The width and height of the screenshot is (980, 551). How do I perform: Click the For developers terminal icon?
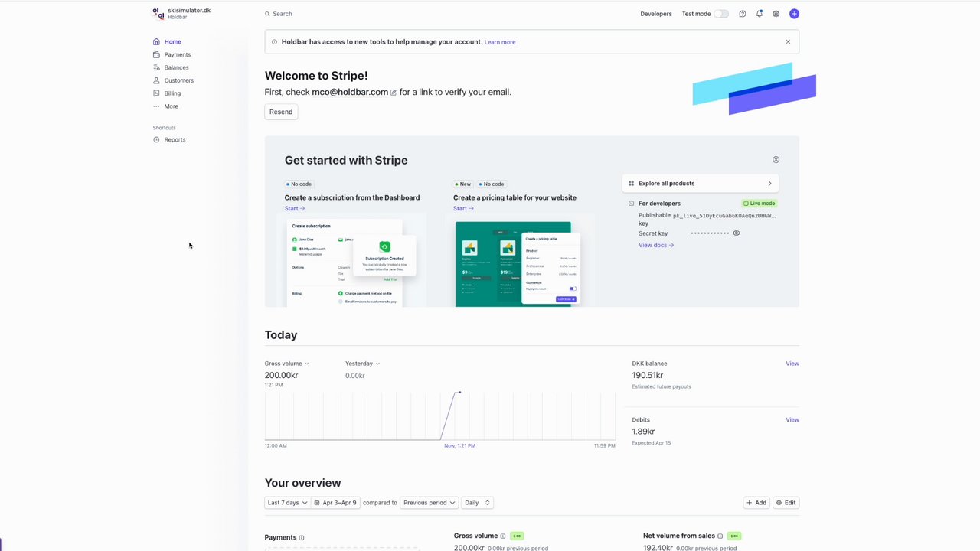pyautogui.click(x=631, y=204)
